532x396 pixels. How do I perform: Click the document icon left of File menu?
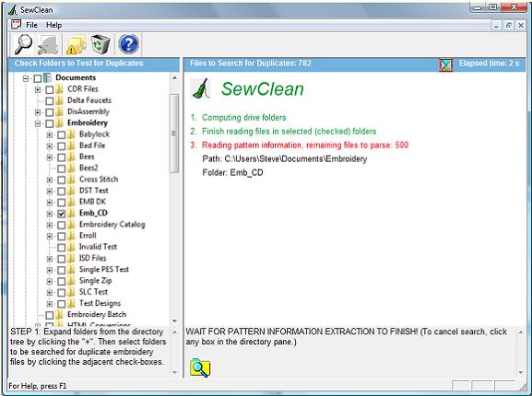(16, 25)
